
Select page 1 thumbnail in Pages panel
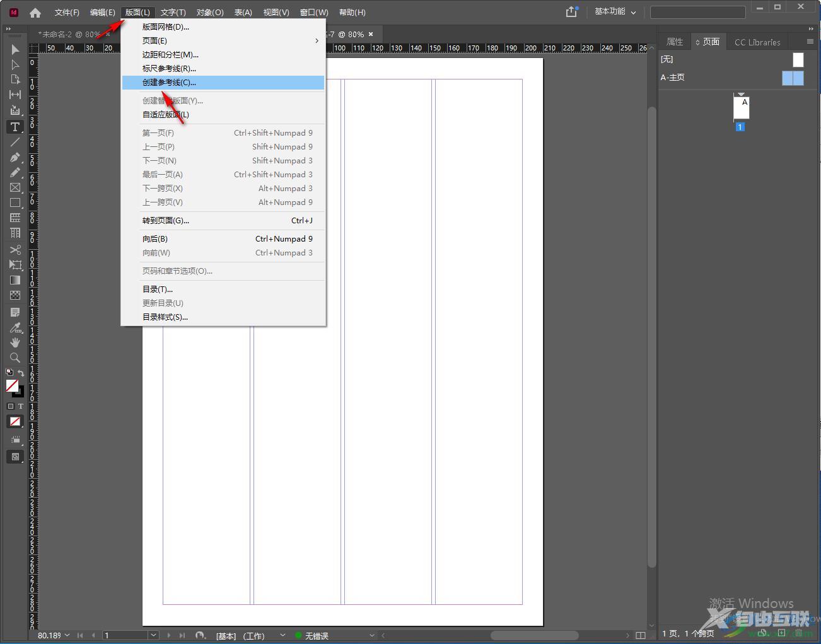pyautogui.click(x=741, y=107)
